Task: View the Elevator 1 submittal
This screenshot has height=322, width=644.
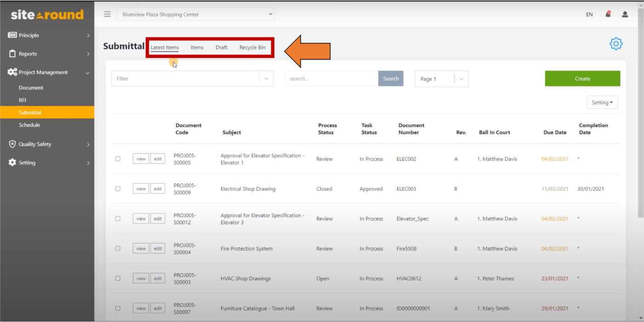Action: (141, 159)
